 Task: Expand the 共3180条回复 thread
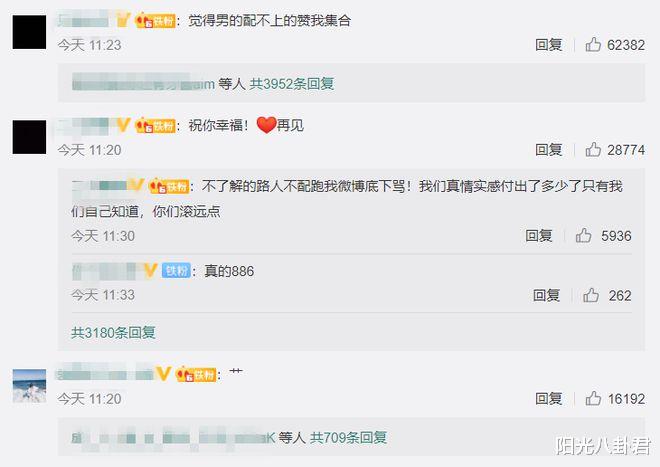(113, 333)
